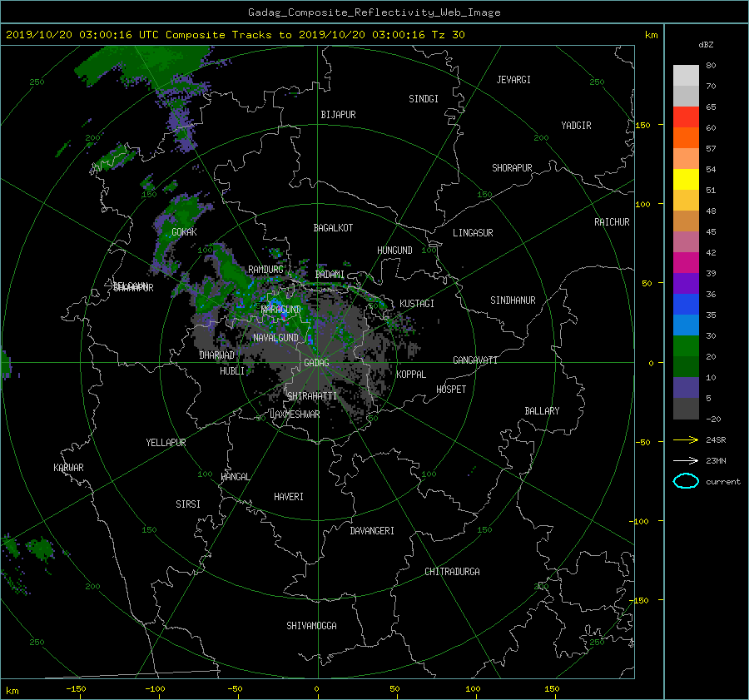Click the KUSTAGI city label
749x700 pixels.
click(x=417, y=304)
